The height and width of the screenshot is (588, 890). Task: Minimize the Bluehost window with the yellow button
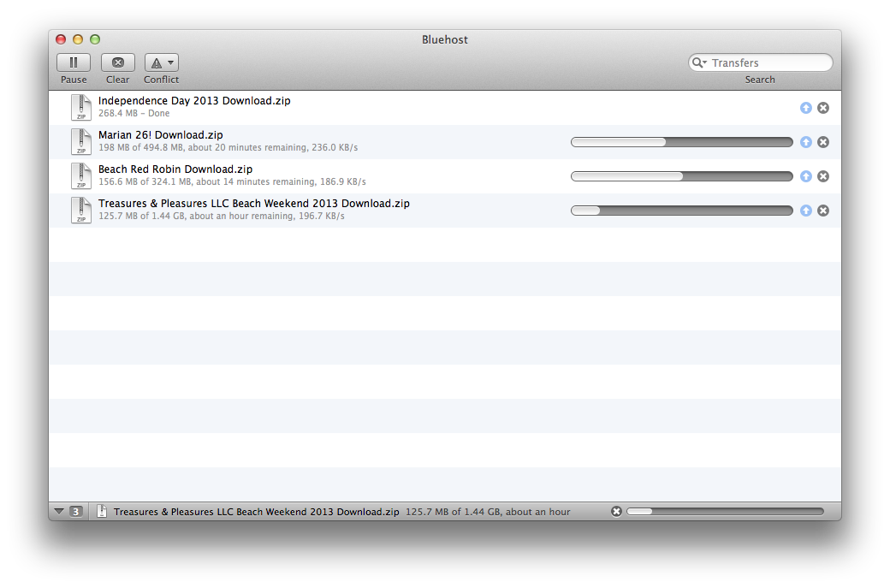tap(78, 39)
